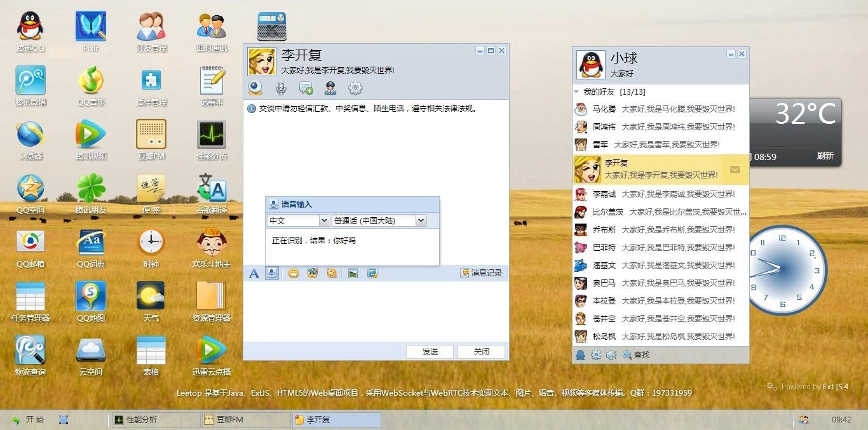This screenshot has height=430, width=868.
Task: Open the 即时通讯 desktop icon
Action: point(212,32)
